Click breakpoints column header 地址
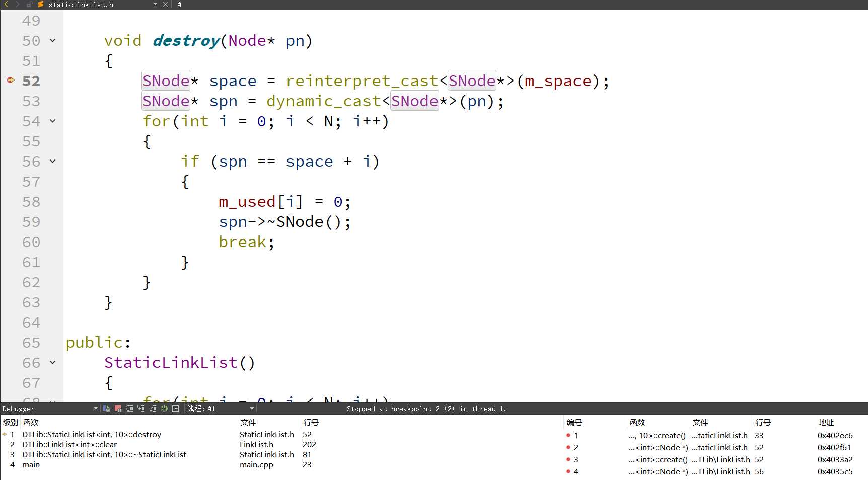The image size is (868, 480). pyautogui.click(x=826, y=423)
